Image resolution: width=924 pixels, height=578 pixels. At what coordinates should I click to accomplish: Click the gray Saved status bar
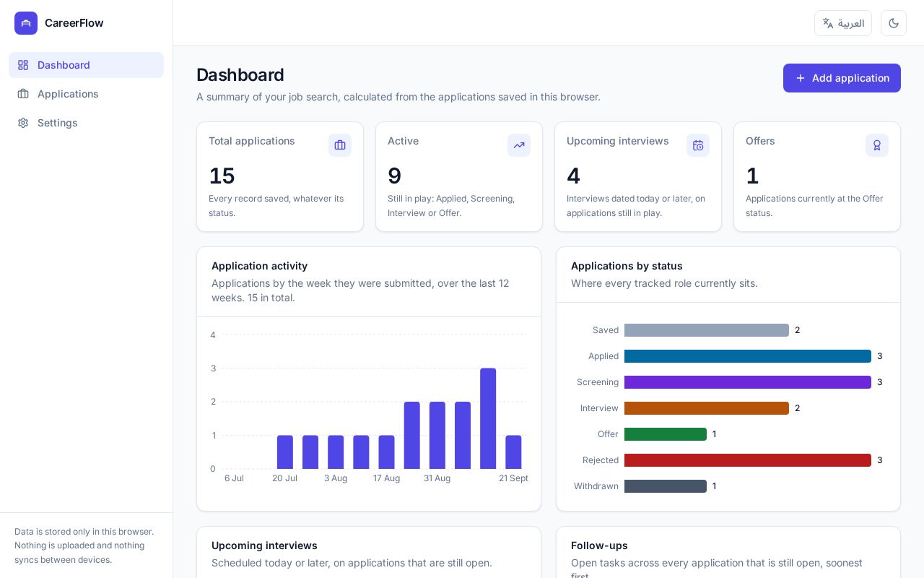707,330
